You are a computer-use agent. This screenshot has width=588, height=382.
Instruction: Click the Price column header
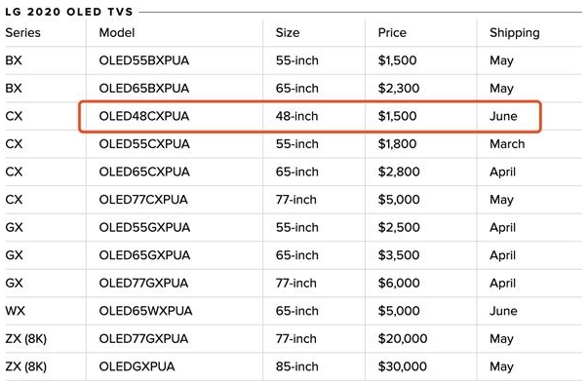coord(392,32)
